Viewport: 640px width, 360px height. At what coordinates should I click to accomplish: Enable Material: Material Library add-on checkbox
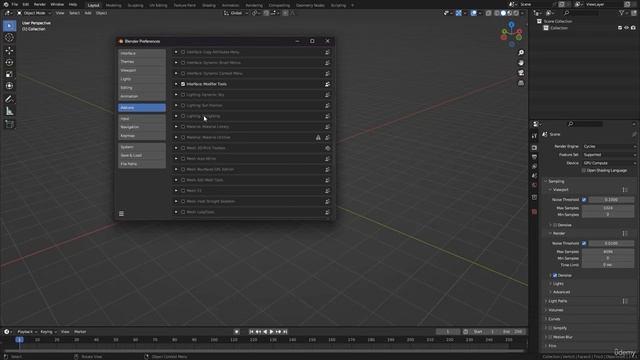[183, 127]
